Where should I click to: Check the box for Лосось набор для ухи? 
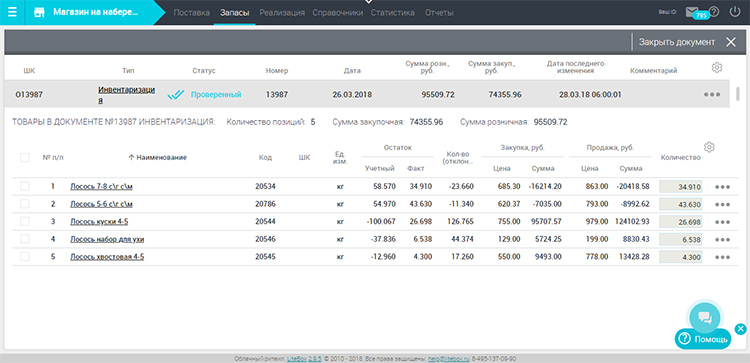click(x=24, y=239)
